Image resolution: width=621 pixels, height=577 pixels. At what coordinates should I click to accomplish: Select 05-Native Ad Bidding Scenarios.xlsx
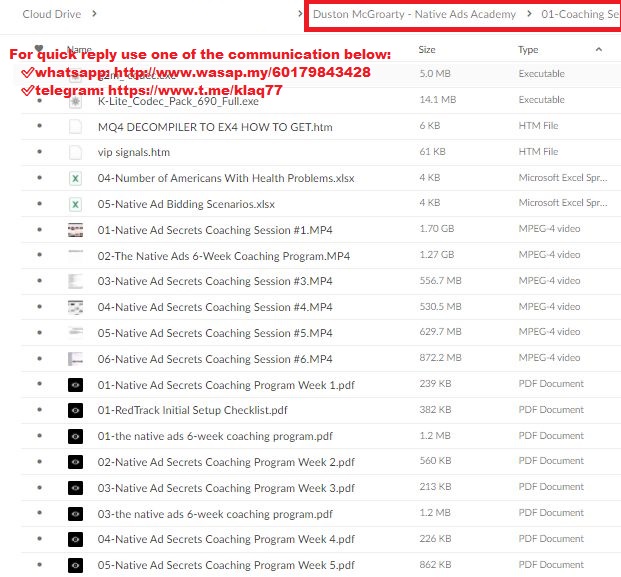point(186,204)
